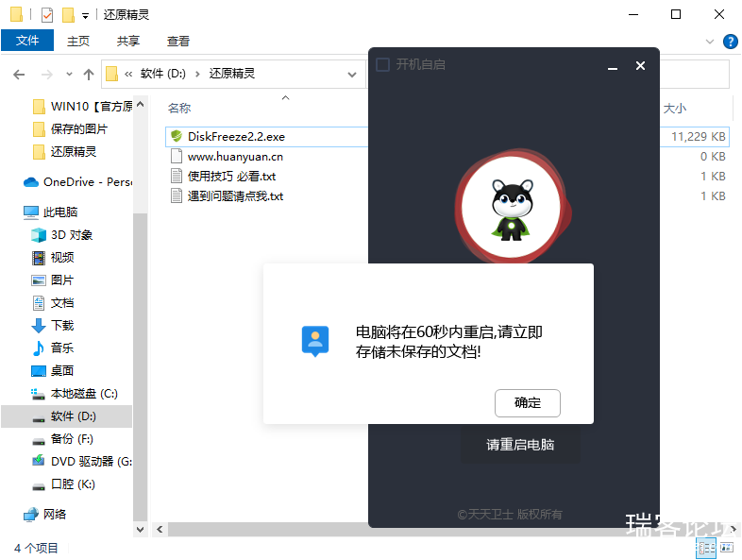This screenshot has width=742, height=560.
Task: Click the Help question mark icon
Action: [x=730, y=42]
